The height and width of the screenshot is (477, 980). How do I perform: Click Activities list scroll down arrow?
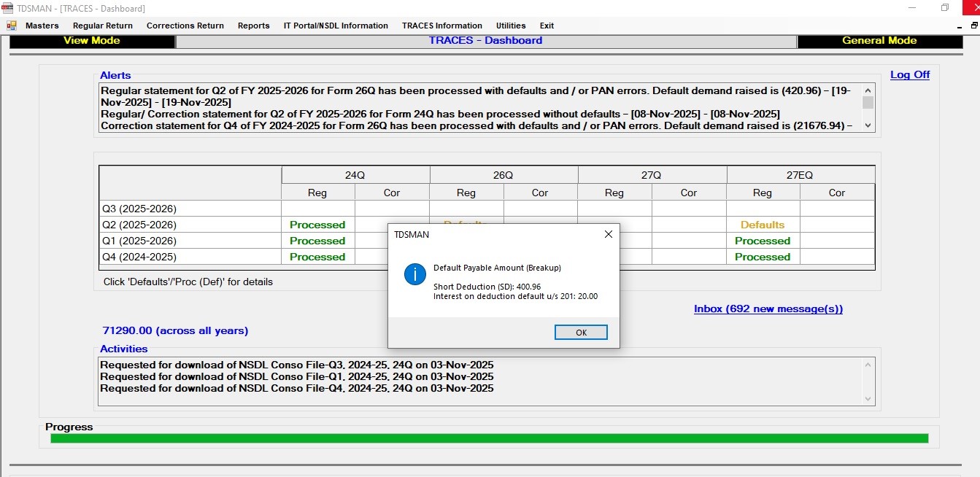[x=868, y=399]
